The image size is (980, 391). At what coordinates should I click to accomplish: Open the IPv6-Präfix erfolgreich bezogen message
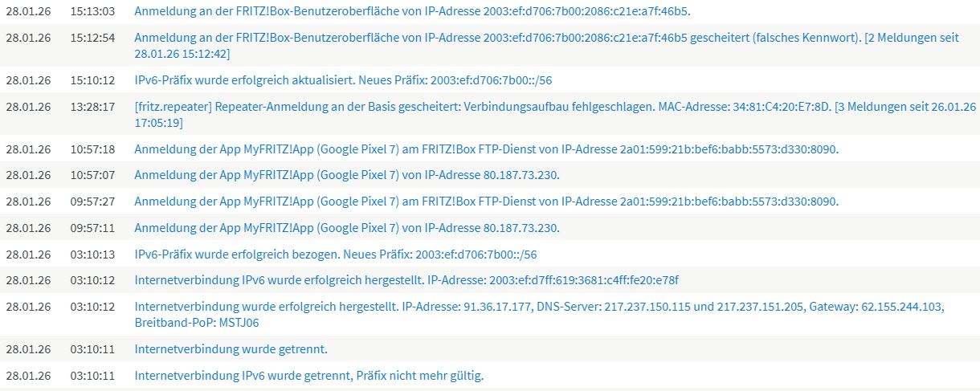pyautogui.click(x=335, y=255)
